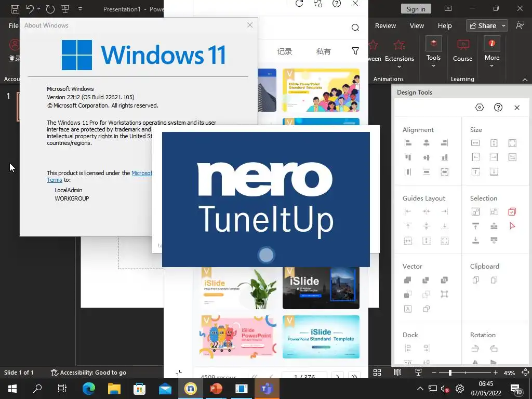The image size is (532, 399).
Task: Click first Guides Layout left-edge guide icon
Action: click(408, 211)
